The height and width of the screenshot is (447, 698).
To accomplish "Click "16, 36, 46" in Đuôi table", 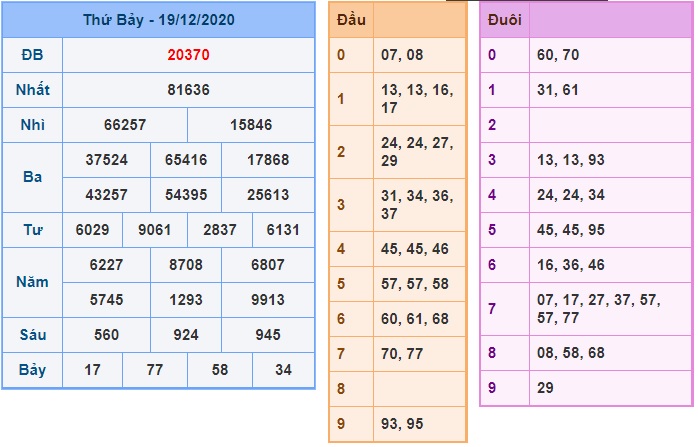I will (571, 265).
